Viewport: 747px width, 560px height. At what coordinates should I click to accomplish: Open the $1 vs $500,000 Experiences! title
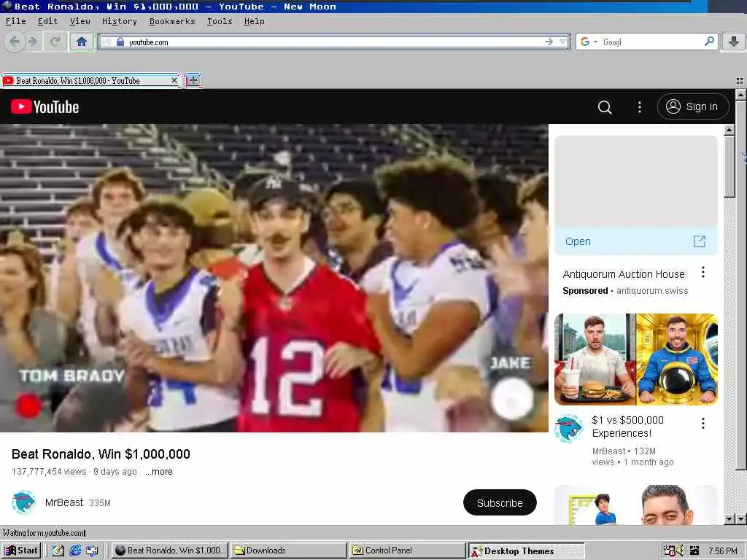[627, 427]
